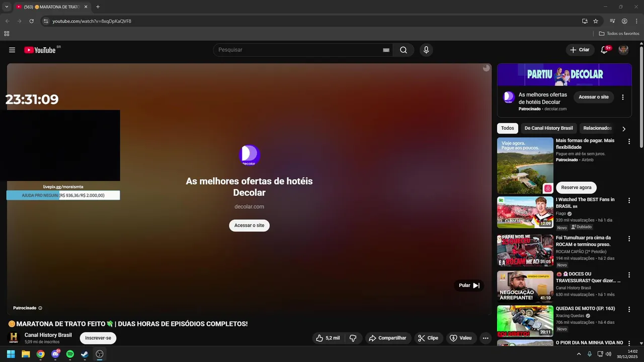The height and width of the screenshot is (362, 644).
Task: Open Chrome media controls icon
Action: coord(612,21)
